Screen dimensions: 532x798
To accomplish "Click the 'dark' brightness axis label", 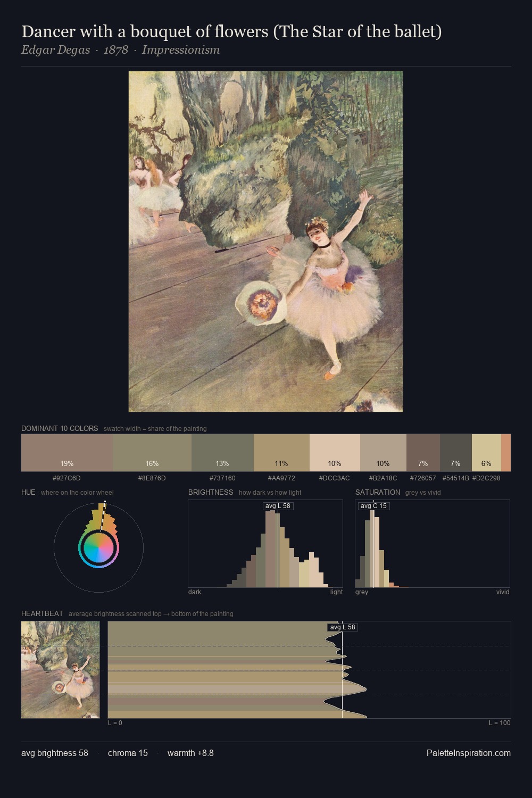I will 195,592.
